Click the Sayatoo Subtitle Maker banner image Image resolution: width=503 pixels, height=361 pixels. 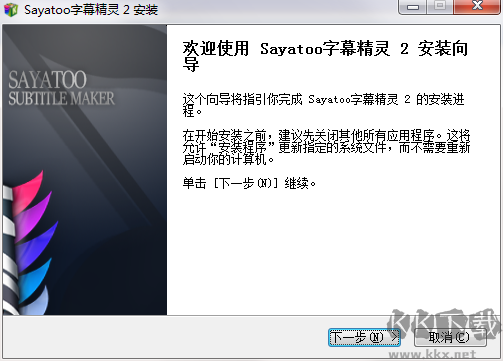coord(85,170)
